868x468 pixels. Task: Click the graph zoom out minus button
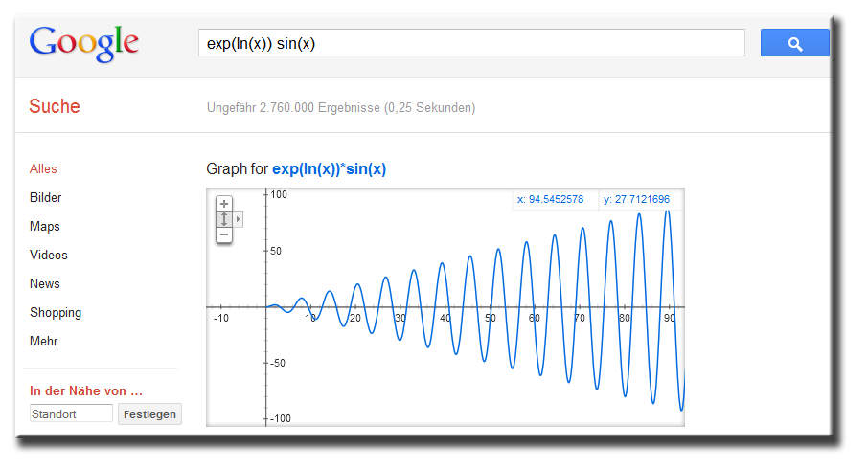point(224,234)
